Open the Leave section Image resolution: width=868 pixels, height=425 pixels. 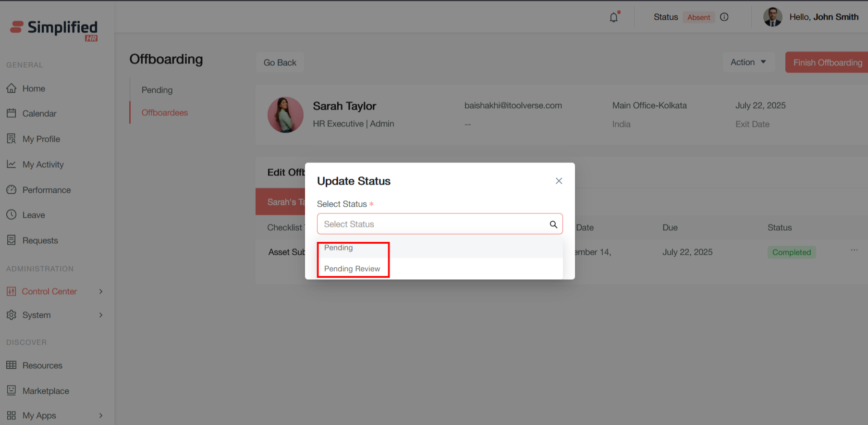pos(33,215)
